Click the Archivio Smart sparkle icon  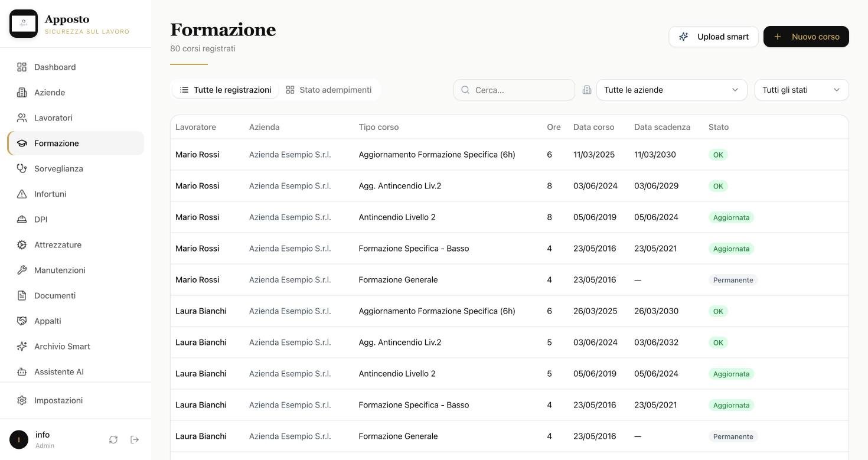pyautogui.click(x=22, y=347)
